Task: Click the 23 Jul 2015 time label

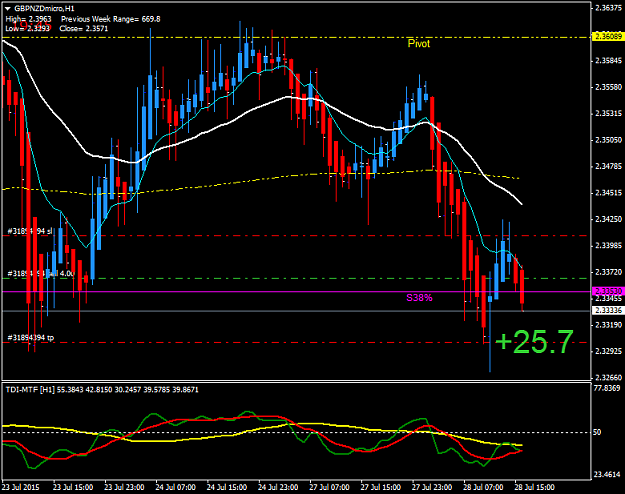Action: [21, 487]
